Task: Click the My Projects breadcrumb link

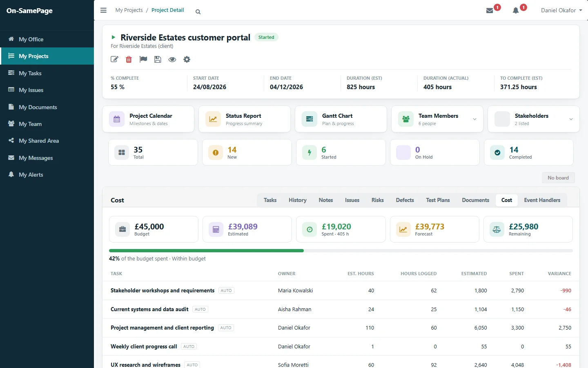Action: [129, 10]
